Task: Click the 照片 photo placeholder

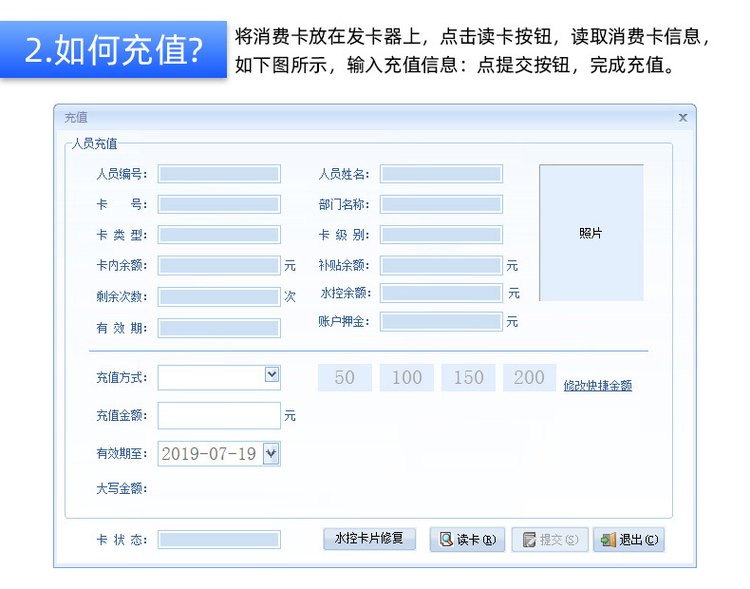Action: (591, 233)
